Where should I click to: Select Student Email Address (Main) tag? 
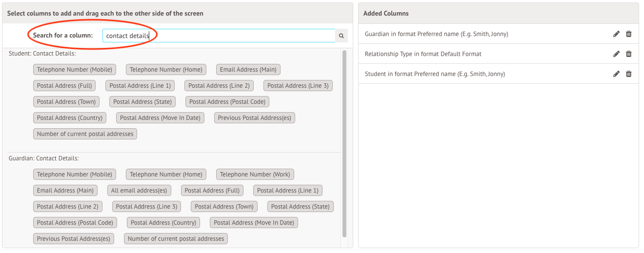248,70
